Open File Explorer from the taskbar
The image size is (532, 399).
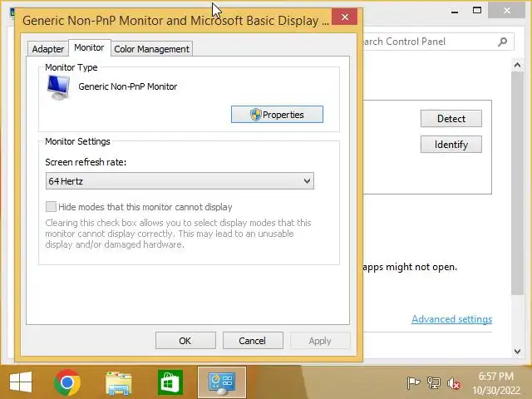tap(118, 383)
